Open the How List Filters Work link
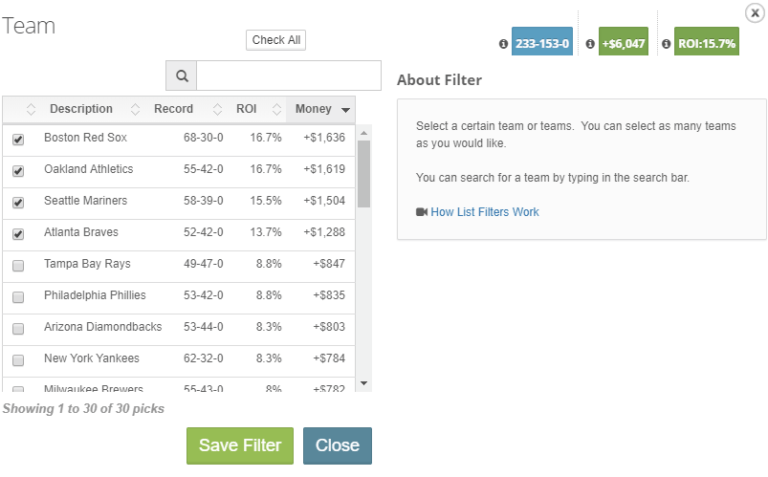This screenshot has width=768, height=477. 485,212
